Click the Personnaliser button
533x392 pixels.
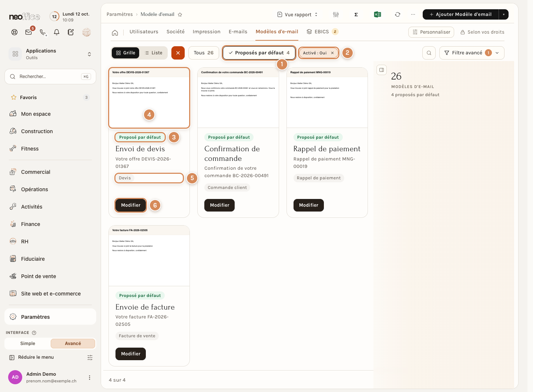coord(432,32)
